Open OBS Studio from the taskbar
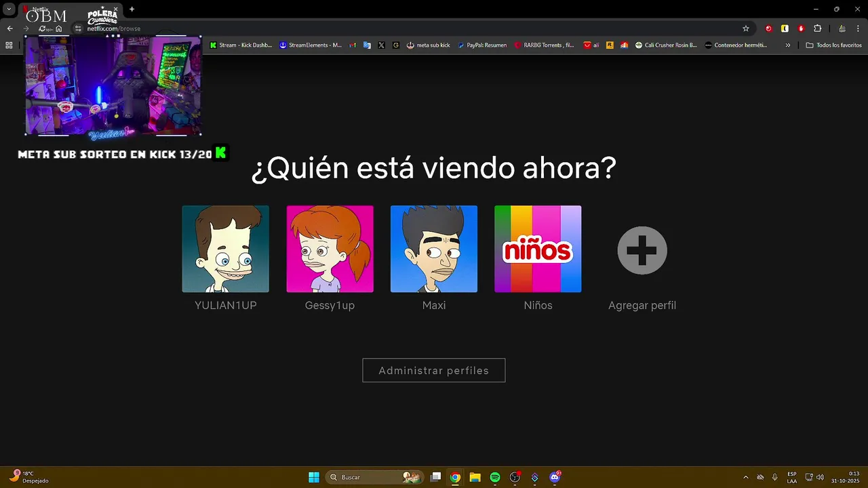Image resolution: width=868 pixels, height=488 pixels. tap(515, 477)
